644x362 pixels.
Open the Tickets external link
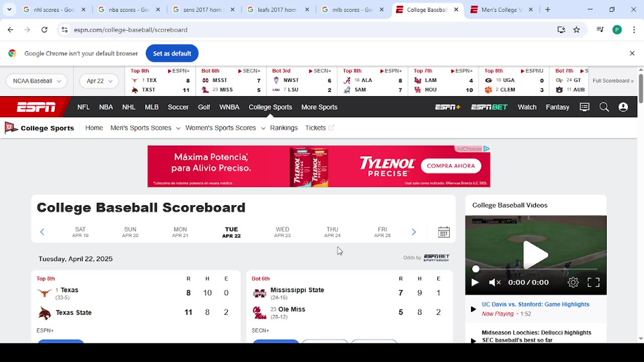[319, 128]
